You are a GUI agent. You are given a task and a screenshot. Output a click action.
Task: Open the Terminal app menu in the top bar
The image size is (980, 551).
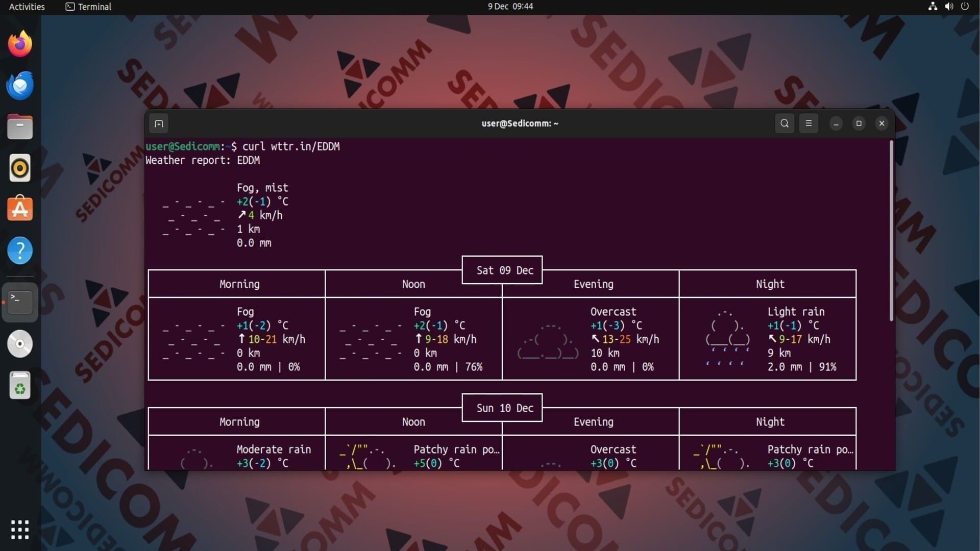click(x=88, y=7)
